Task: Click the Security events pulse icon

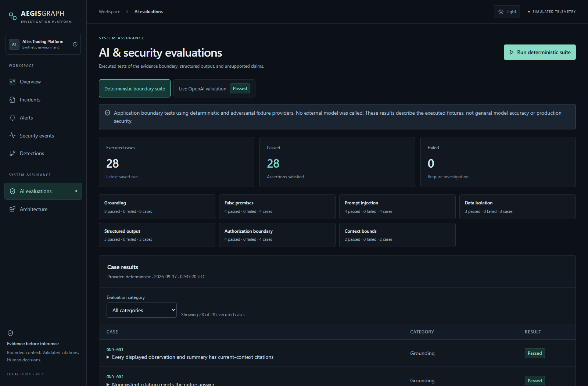Action: click(12, 135)
